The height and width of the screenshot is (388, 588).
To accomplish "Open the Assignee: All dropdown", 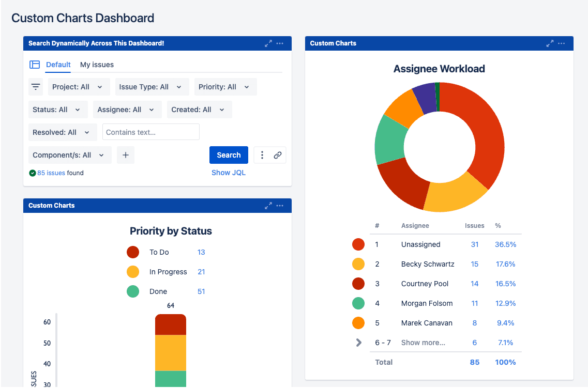I will click(127, 110).
